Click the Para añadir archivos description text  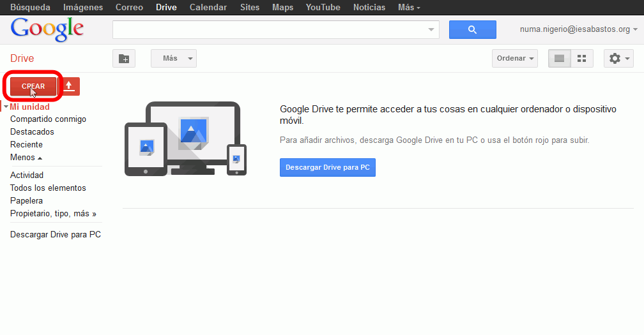point(434,140)
